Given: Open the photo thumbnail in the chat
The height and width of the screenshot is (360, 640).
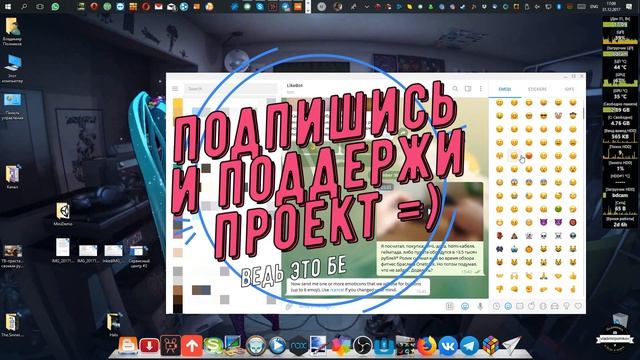Looking at the screenshot, I should (x=429, y=212).
